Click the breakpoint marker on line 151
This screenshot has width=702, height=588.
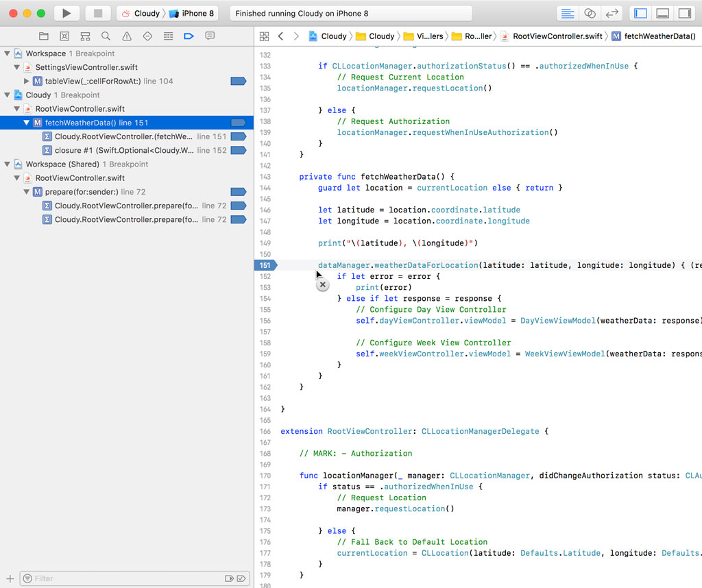(266, 265)
